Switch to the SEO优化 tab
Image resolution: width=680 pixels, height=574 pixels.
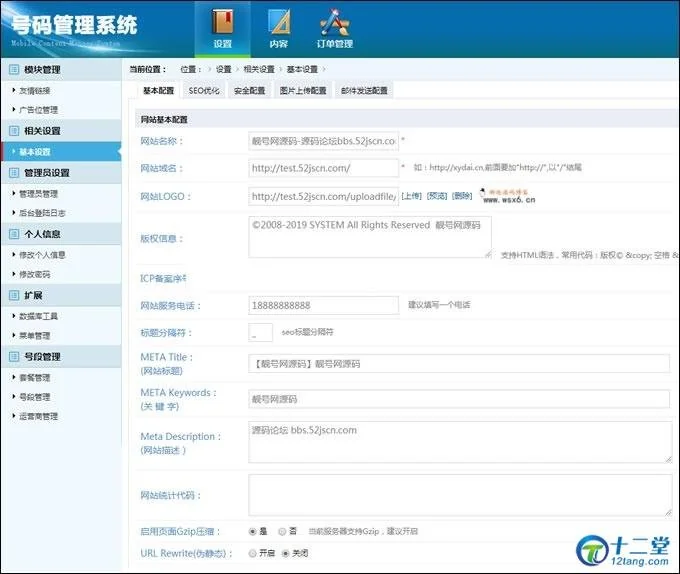[x=204, y=90]
